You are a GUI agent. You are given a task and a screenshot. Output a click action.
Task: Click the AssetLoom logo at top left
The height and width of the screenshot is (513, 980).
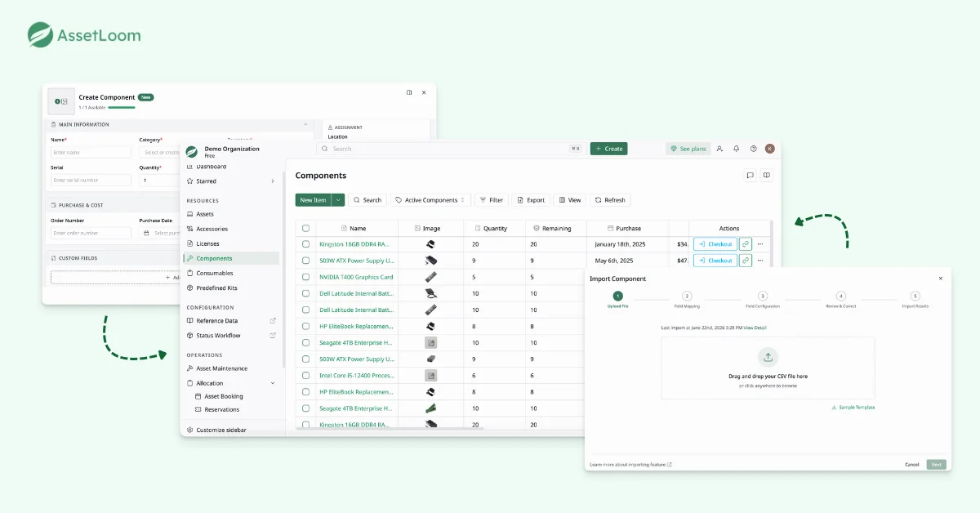click(84, 35)
